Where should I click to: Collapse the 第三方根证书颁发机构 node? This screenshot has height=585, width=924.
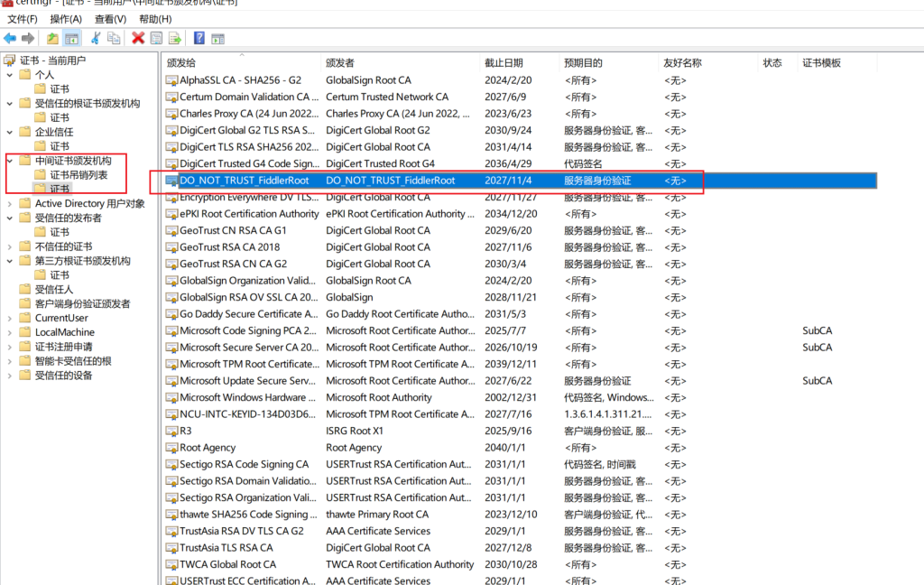(9, 261)
